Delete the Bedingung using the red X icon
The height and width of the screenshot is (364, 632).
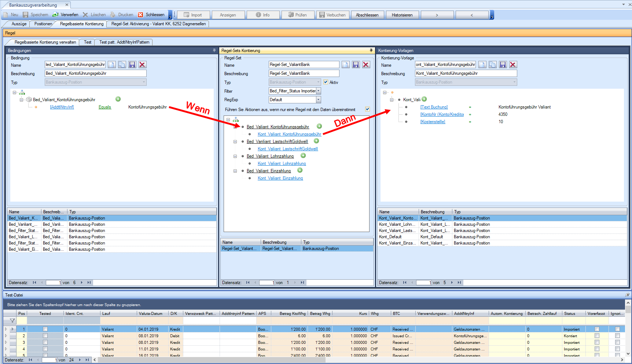tap(142, 65)
